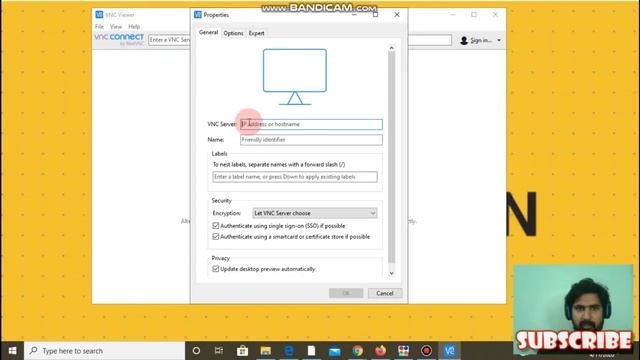The height and width of the screenshot is (360, 640).
Task: Click the taskbar search box
Action: [x=104, y=351]
